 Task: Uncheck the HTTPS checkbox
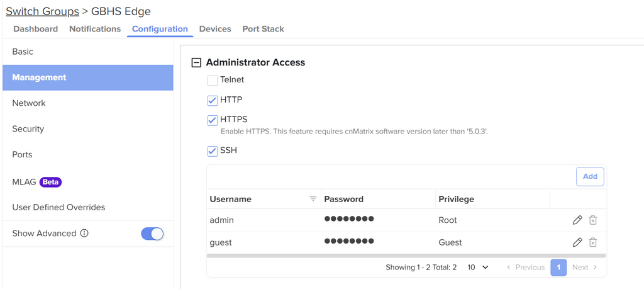click(213, 120)
